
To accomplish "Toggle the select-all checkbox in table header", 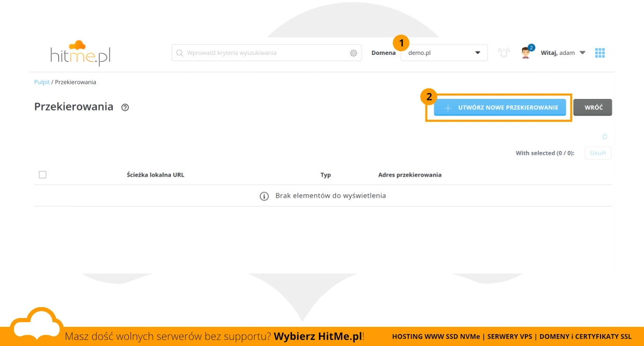I will (42, 175).
